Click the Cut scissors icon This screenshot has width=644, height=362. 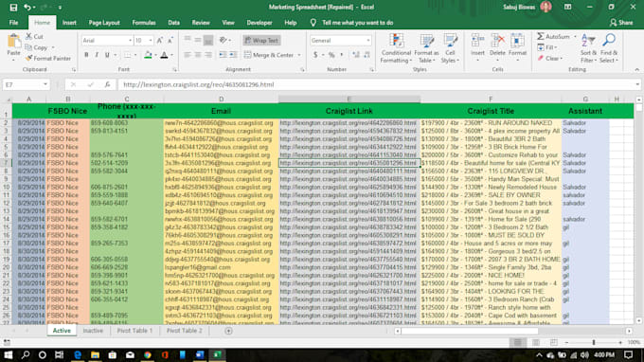28,37
